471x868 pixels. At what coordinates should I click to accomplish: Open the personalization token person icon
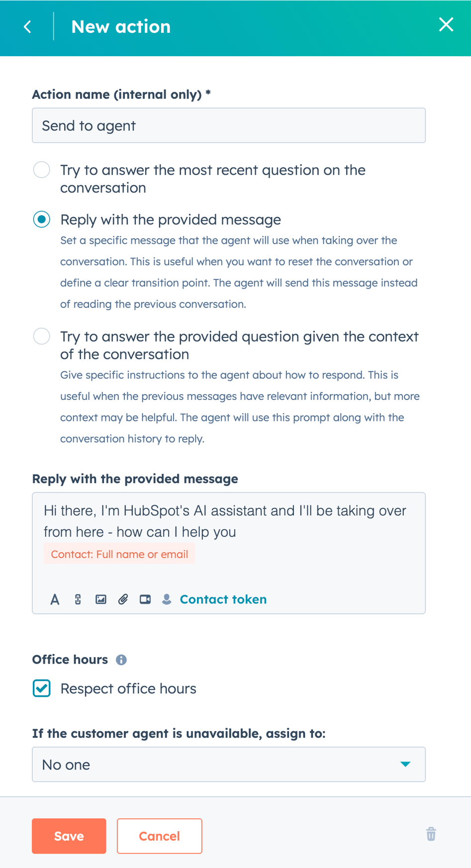pyautogui.click(x=167, y=599)
